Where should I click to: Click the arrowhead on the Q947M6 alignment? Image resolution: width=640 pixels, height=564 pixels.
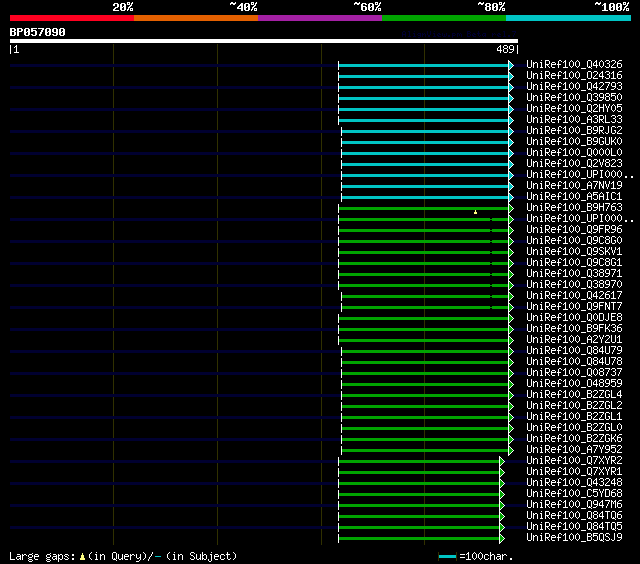(502, 506)
